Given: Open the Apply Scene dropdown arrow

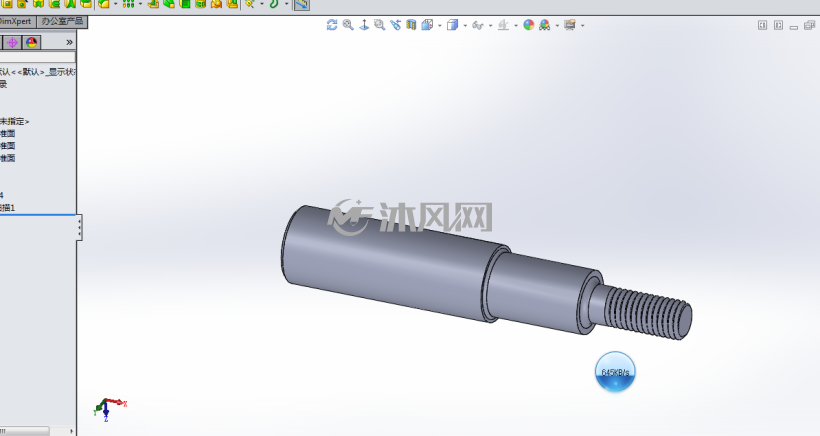Looking at the screenshot, I should [x=557, y=25].
